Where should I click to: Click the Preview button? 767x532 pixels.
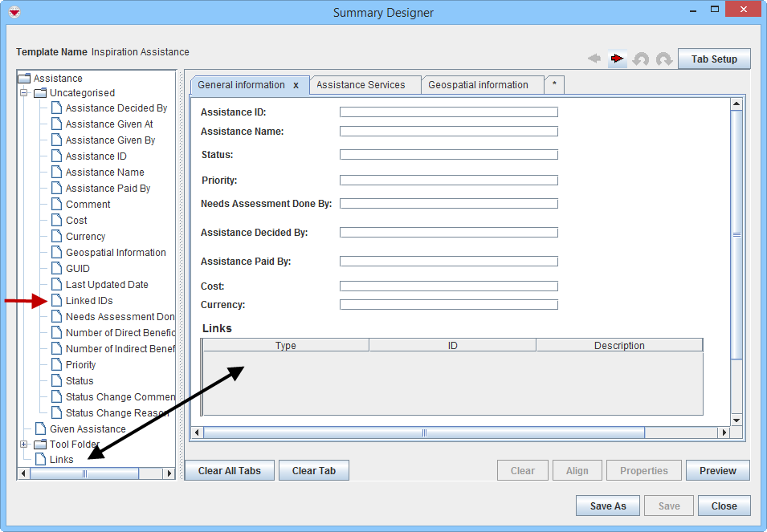pos(717,471)
